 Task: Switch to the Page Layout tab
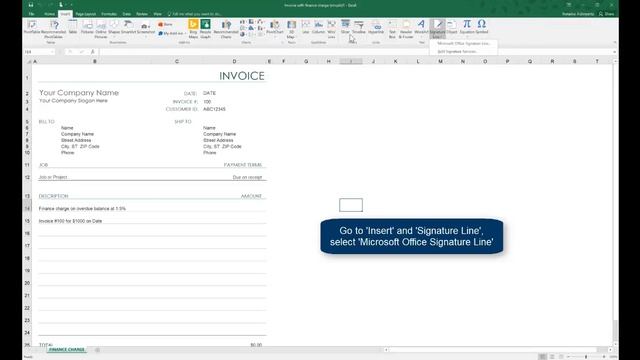coord(86,14)
